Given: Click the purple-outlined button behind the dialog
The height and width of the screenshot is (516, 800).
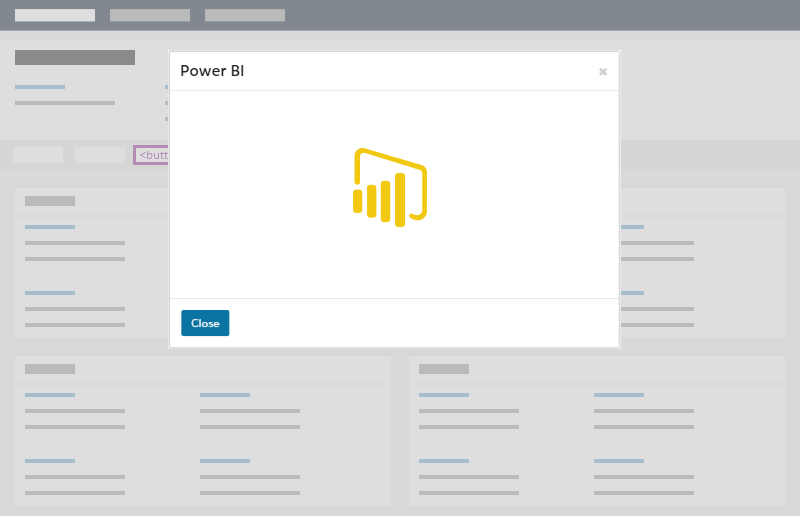Looking at the screenshot, I should point(152,155).
